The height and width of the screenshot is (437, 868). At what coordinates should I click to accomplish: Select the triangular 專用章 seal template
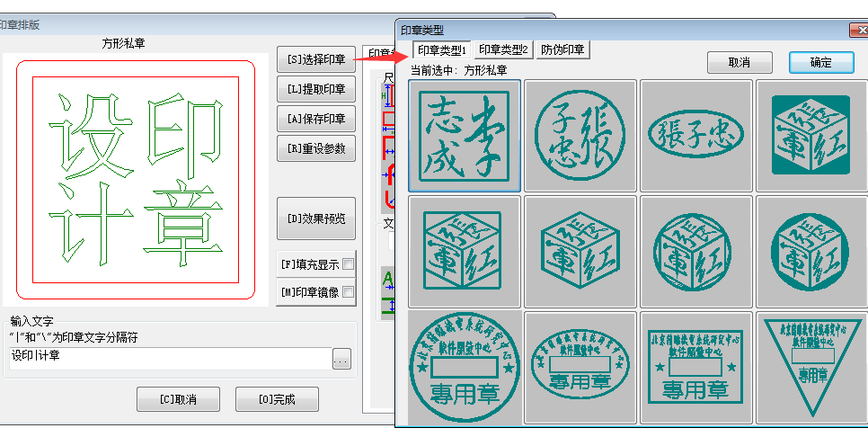pyautogui.click(x=811, y=367)
